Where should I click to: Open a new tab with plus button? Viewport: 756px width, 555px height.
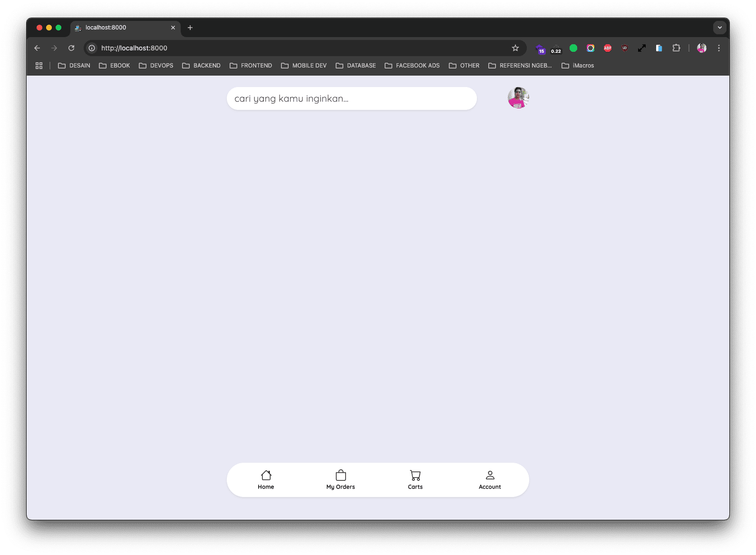[x=190, y=28]
